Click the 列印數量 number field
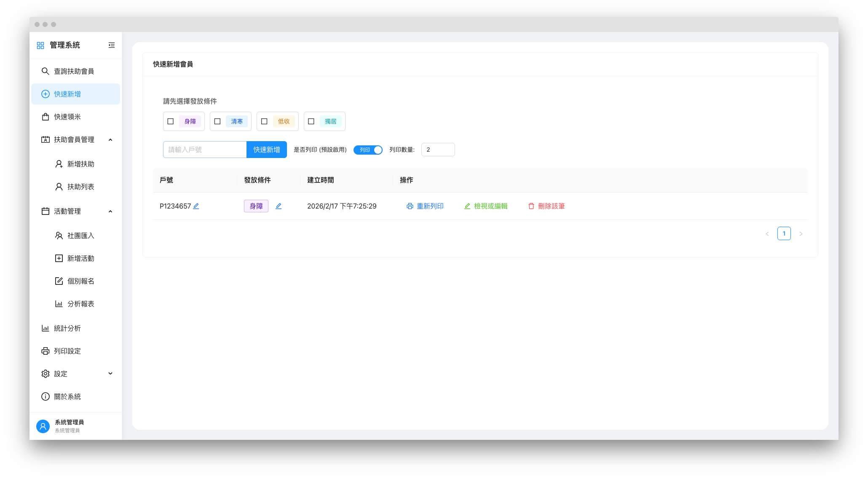 click(437, 150)
